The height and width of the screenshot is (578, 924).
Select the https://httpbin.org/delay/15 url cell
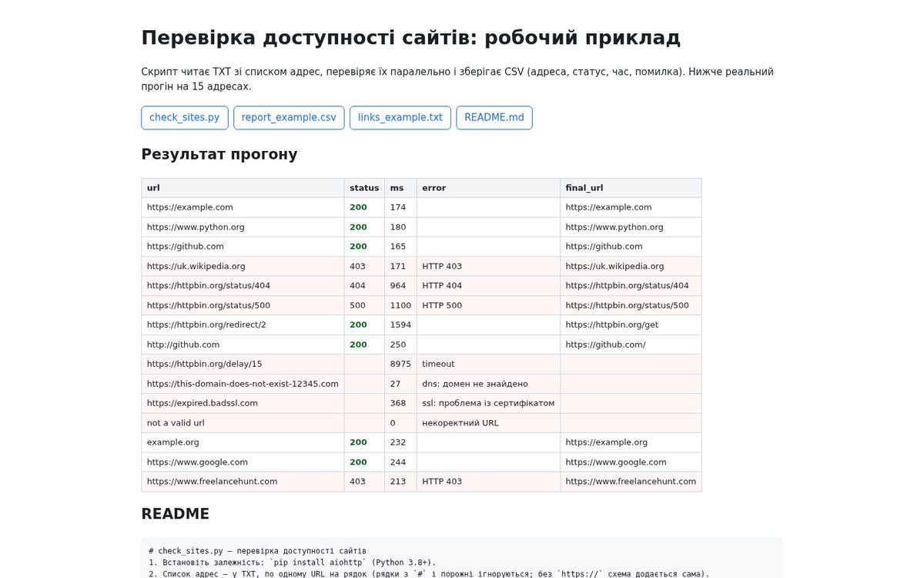[x=243, y=364]
